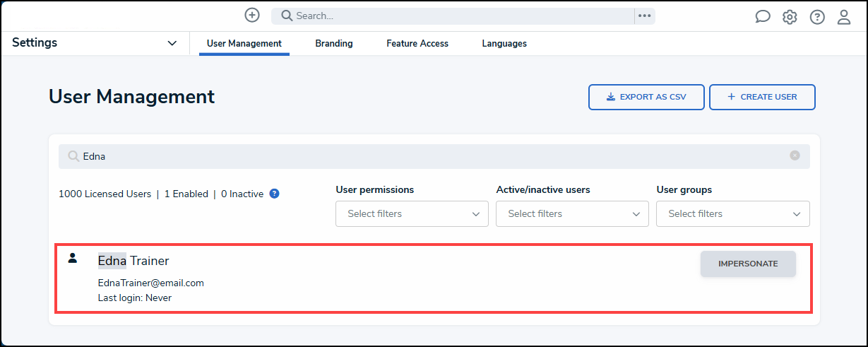Expand the Settings dropdown chevron

pyautogui.click(x=172, y=43)
